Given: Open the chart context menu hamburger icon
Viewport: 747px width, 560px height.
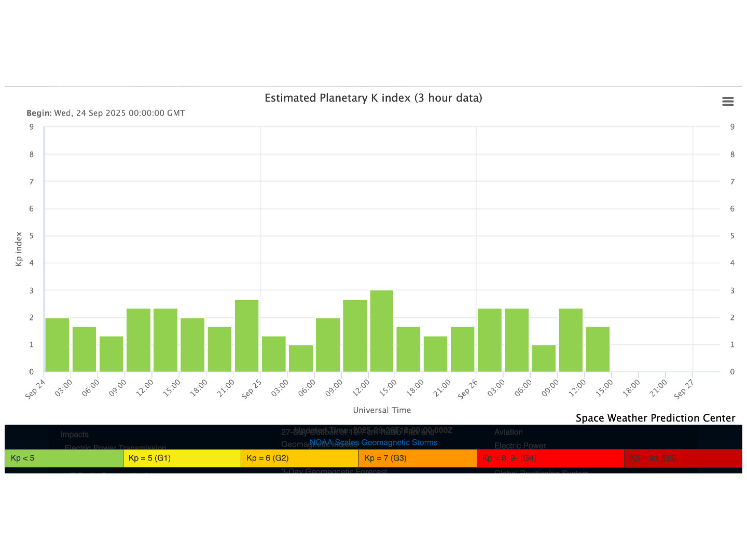Looking at the screenshot, I should coord(728,102).
